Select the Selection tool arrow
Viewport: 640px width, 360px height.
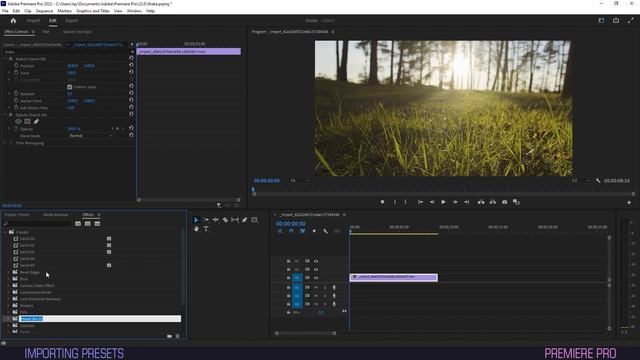pos(196,220)
